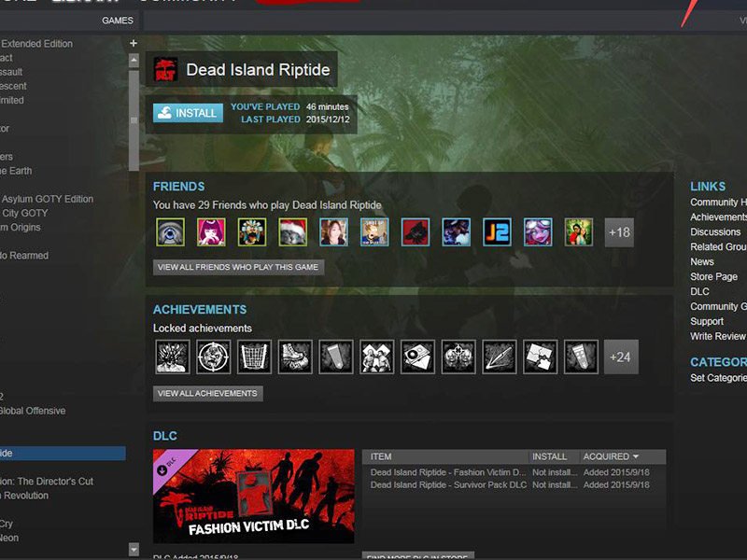Select the record and envelope achievement icon
Screen dimensions: 747x560
point(417,357)
